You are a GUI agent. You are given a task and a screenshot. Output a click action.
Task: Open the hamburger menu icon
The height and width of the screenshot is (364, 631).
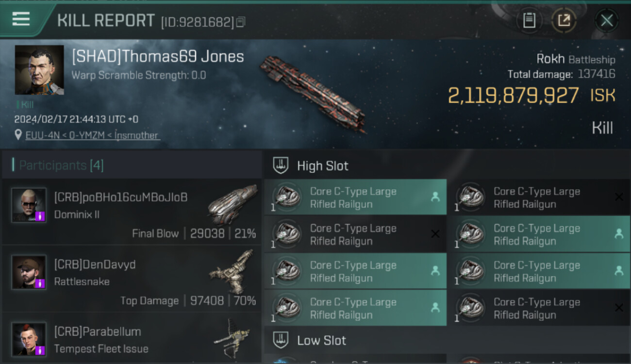(x=21, y=19)
